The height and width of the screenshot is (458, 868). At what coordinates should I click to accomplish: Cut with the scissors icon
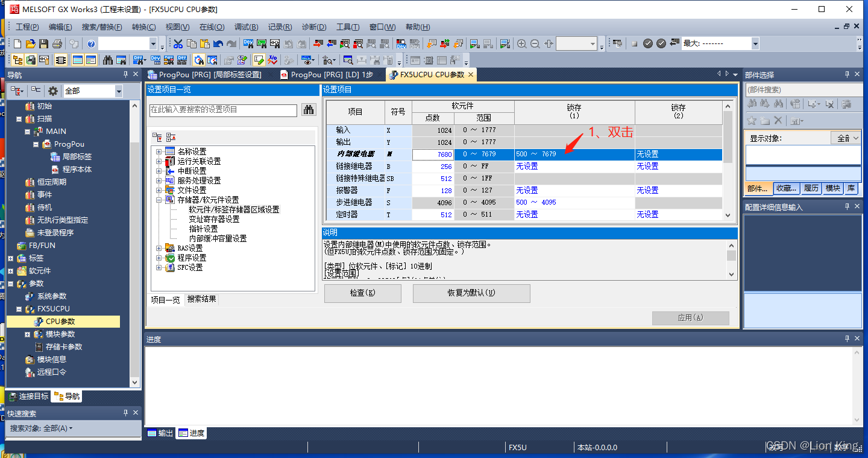pos(178,43)
